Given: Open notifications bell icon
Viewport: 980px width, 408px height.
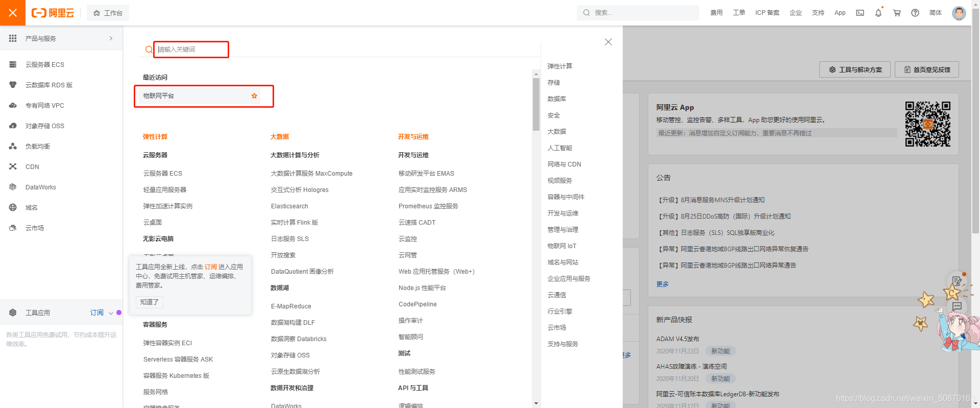Looking at the screenshot, I should 878,13.
